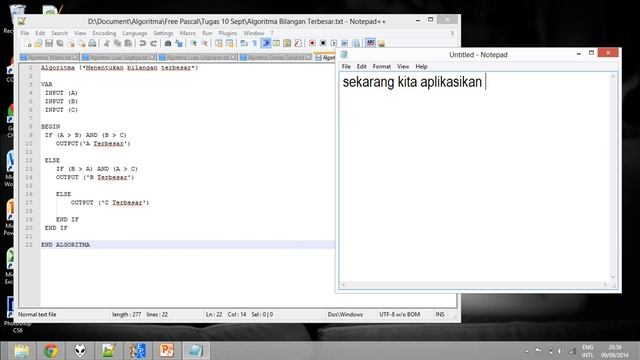Screen dimensions: 640x360
Task: Open Google Chrome from the taskbar
Action: pos(51,351)
